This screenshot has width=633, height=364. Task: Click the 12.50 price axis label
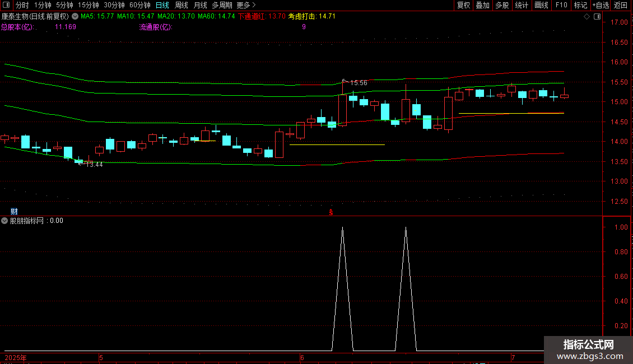[619, 202]
